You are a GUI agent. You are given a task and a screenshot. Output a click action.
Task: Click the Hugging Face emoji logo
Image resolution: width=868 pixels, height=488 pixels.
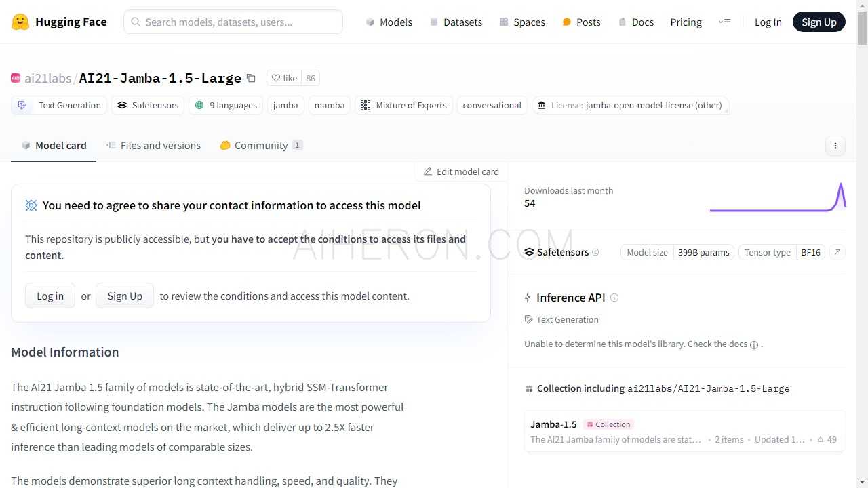click(20, 22)
